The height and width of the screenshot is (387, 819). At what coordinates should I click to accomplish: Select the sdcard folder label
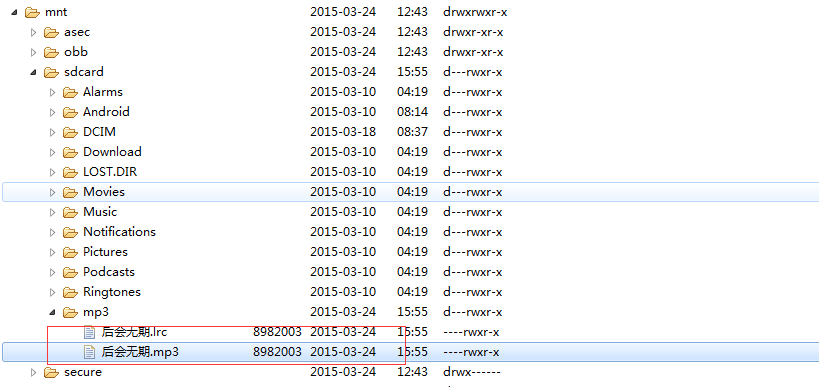point(84,72)
